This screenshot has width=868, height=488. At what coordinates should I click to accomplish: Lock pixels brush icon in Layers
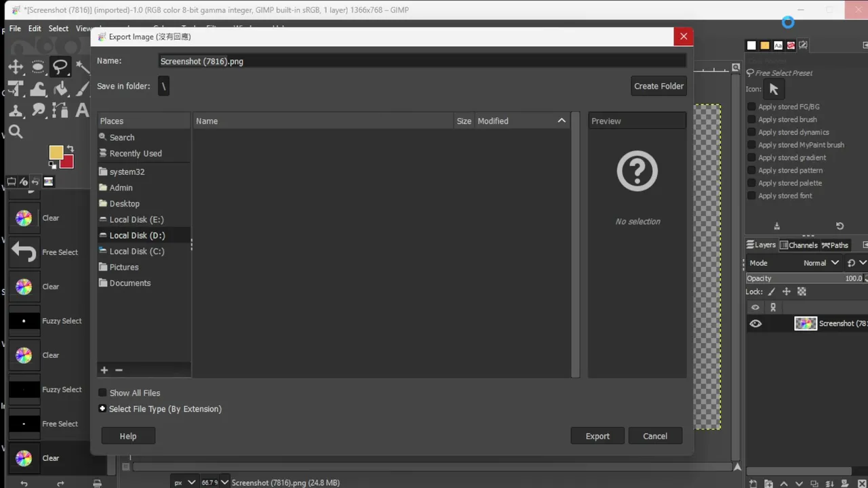pos(771,291)
